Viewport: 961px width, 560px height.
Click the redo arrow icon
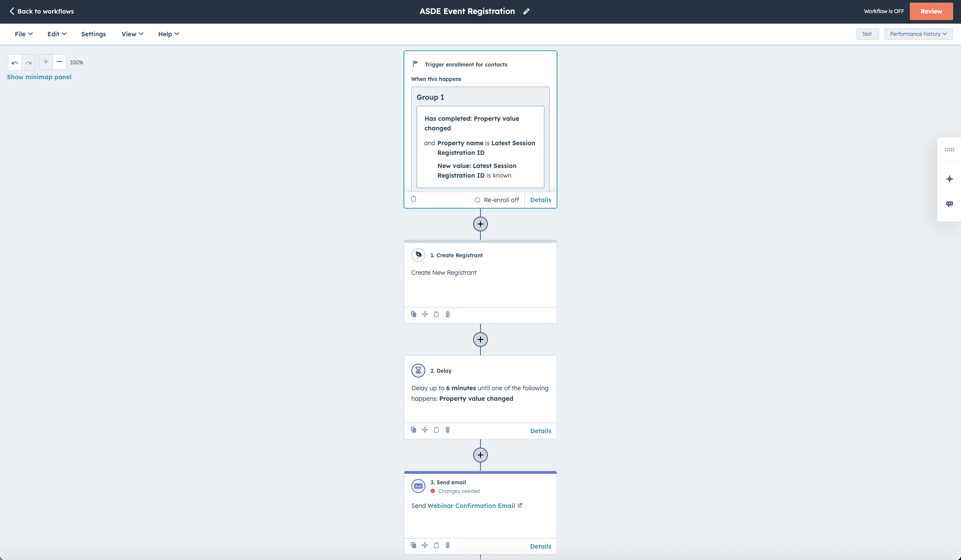tap(28, 63)
